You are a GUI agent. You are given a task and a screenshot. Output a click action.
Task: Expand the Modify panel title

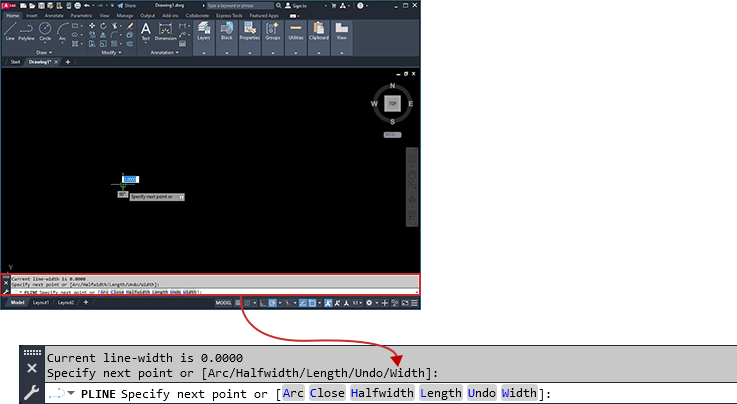tap(111, 52)
